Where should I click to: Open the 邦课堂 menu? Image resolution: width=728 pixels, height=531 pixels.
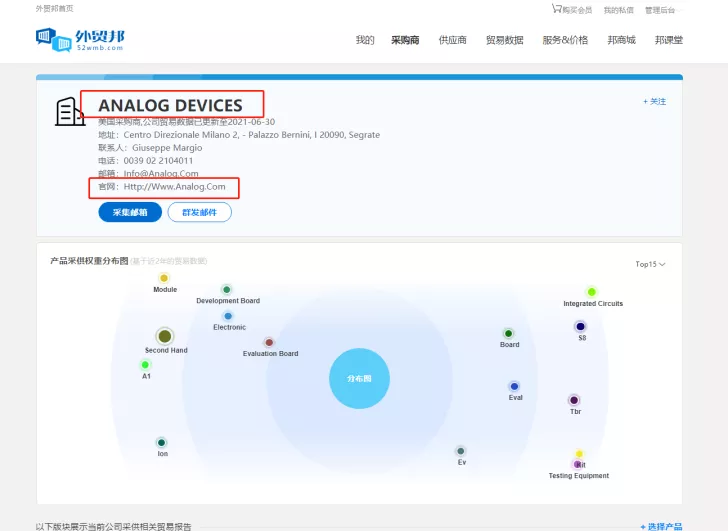pyautogui.click(x=669, y=40)
